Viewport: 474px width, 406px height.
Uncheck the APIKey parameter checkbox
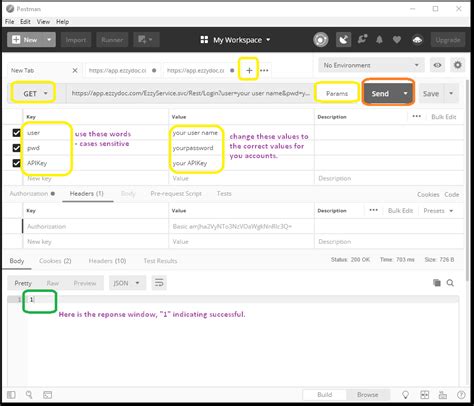(16, 163)
